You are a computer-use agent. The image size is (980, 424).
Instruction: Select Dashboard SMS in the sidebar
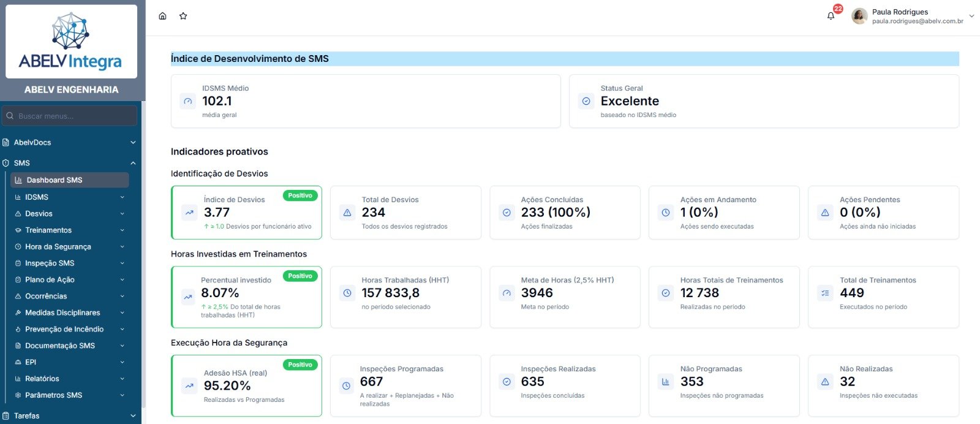click(x=54, y=180)
